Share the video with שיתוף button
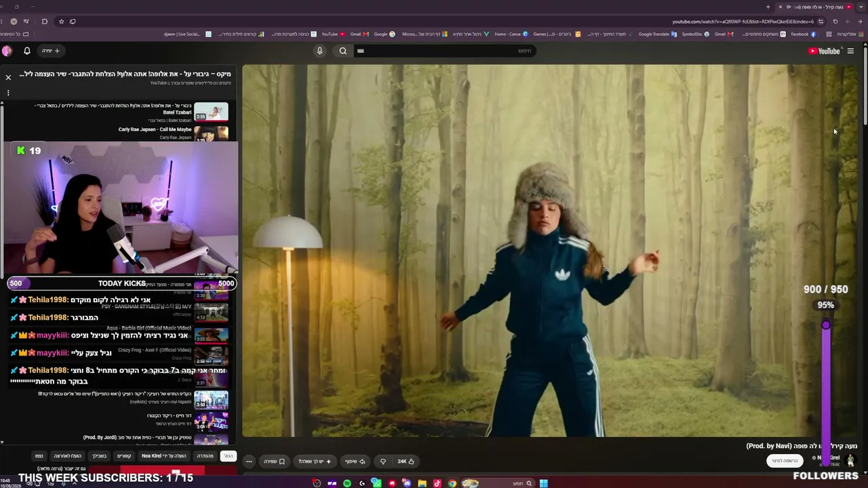The image size is (868, 488). 355,462
